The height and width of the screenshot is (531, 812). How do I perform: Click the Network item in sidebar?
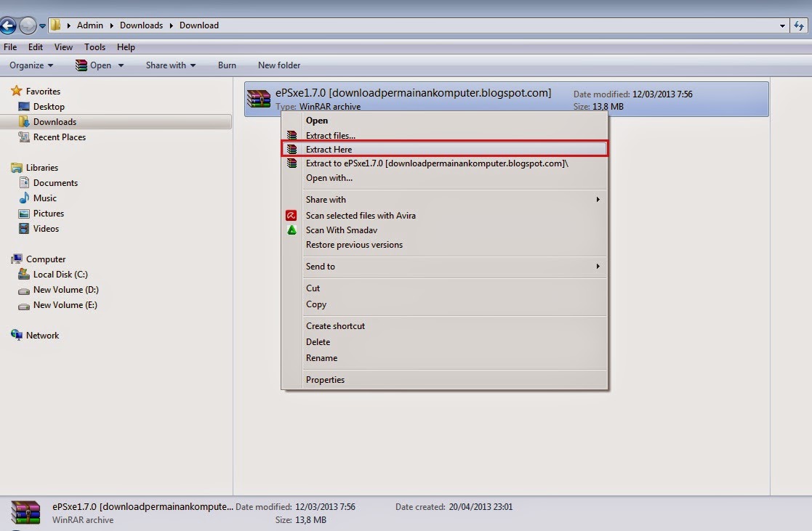click(41, 335)
